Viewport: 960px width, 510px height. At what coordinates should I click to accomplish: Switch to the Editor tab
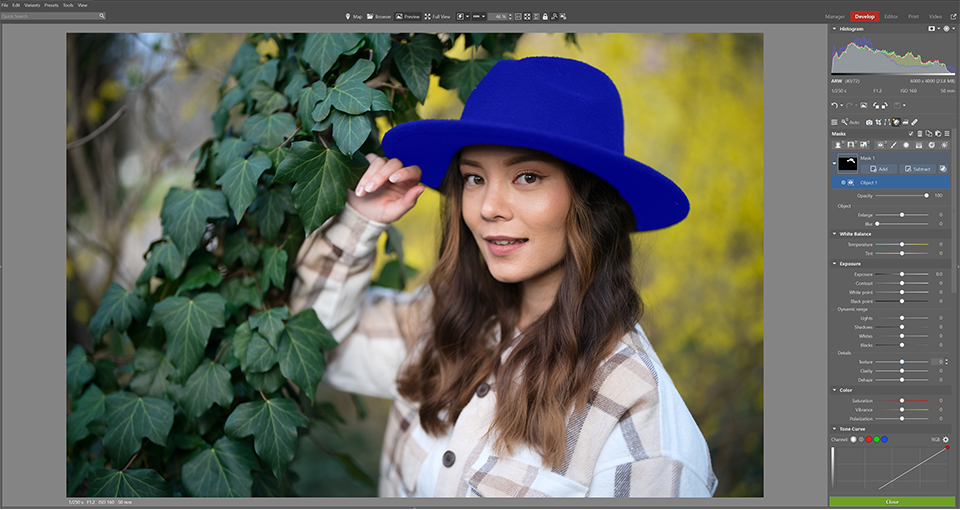point(891,17)
